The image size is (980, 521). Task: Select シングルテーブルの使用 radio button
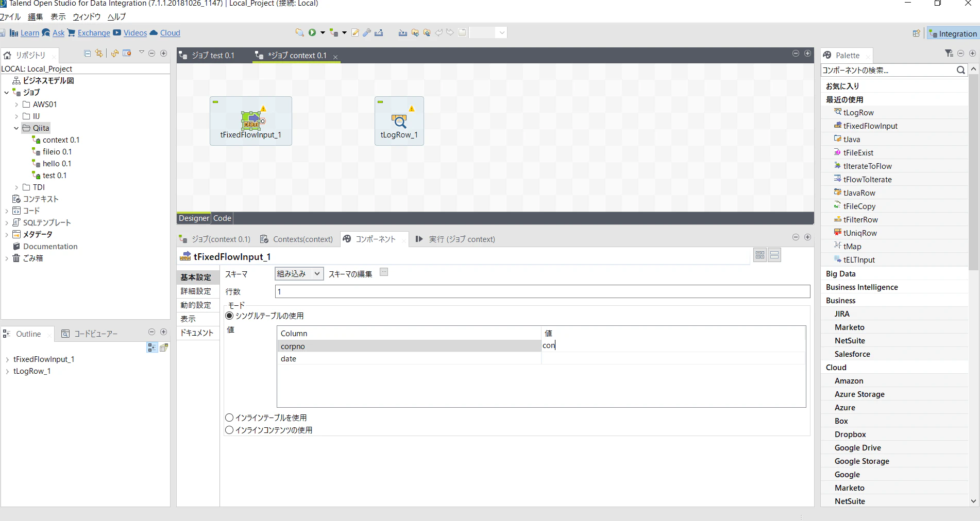tap(229, 316)
